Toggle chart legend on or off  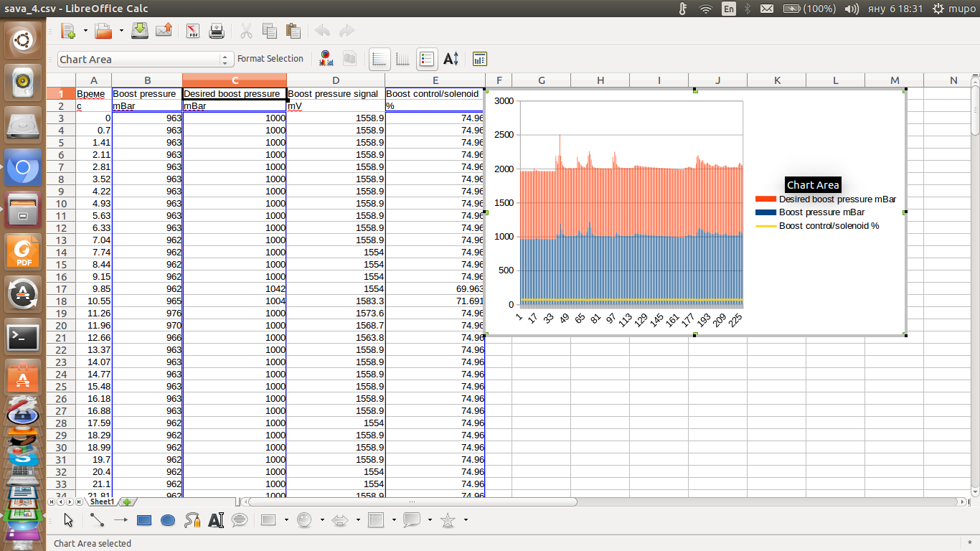(427, 59)
